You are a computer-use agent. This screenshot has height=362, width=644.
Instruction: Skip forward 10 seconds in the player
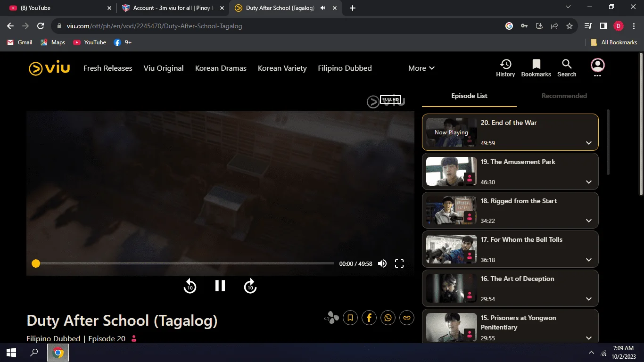[250, 286]
